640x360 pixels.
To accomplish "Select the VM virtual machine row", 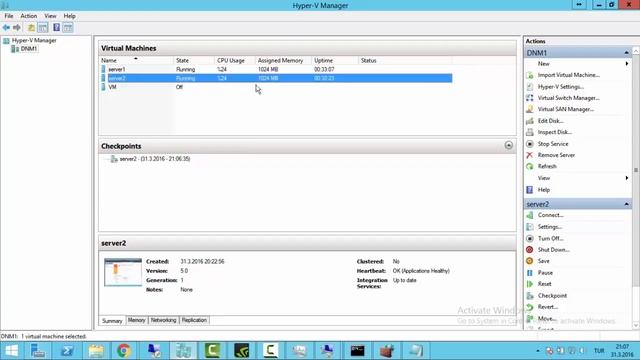I will coord(276,87).
